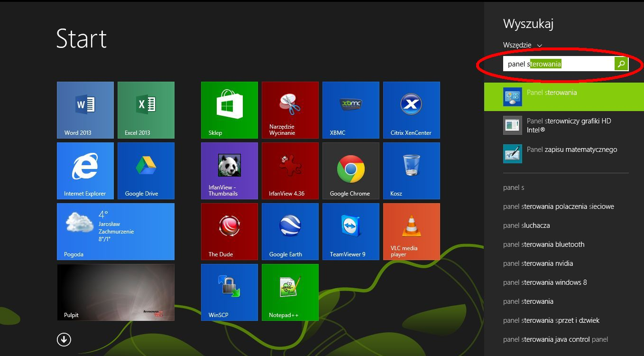Click inside the search text field
644x356 pixels.
point(559,64)
